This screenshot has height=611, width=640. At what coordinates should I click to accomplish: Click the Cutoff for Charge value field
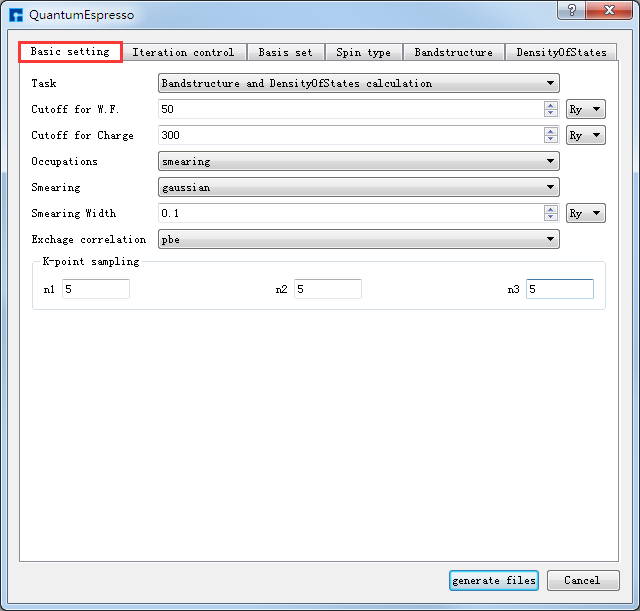click(x=350, y=135)
